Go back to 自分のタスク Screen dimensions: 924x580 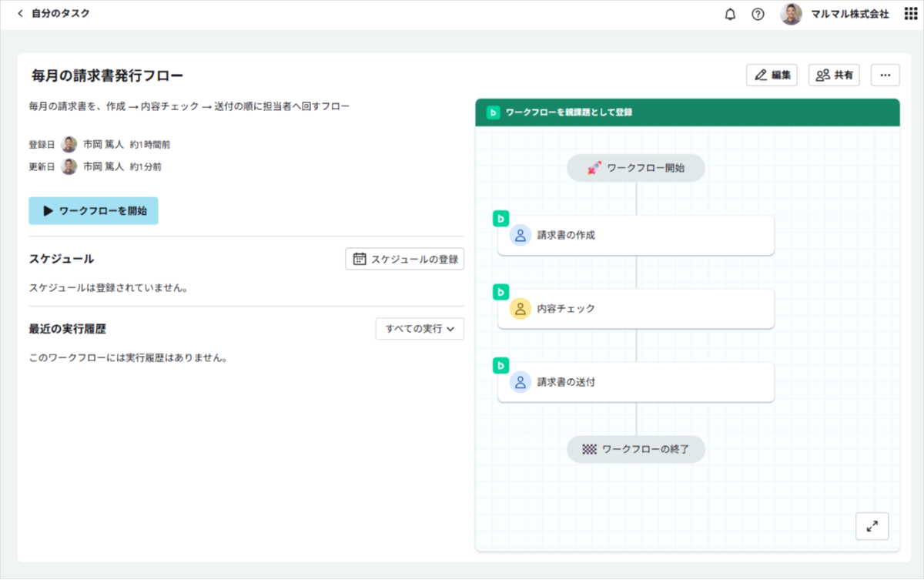click(53, 14)
